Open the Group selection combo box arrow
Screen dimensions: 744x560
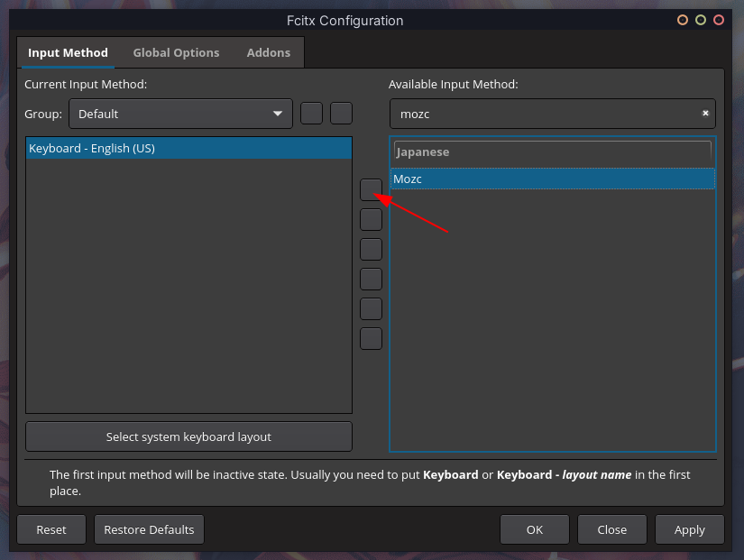pos(278,114)
